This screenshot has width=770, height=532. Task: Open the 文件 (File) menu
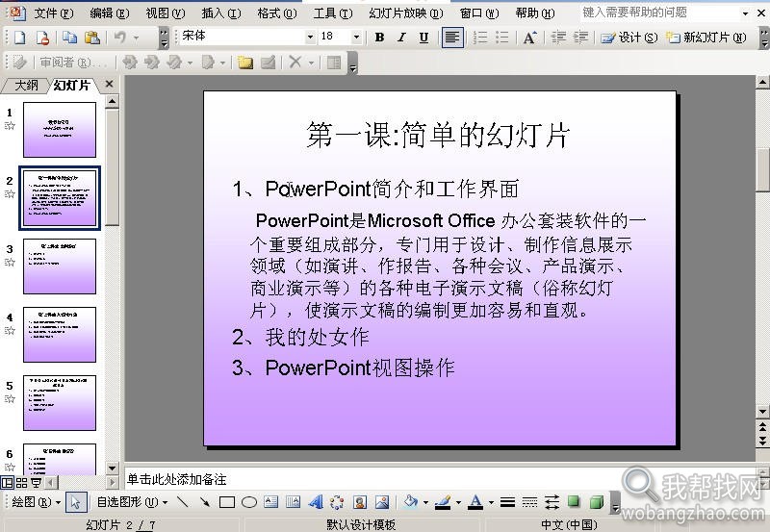pos(54,13)
